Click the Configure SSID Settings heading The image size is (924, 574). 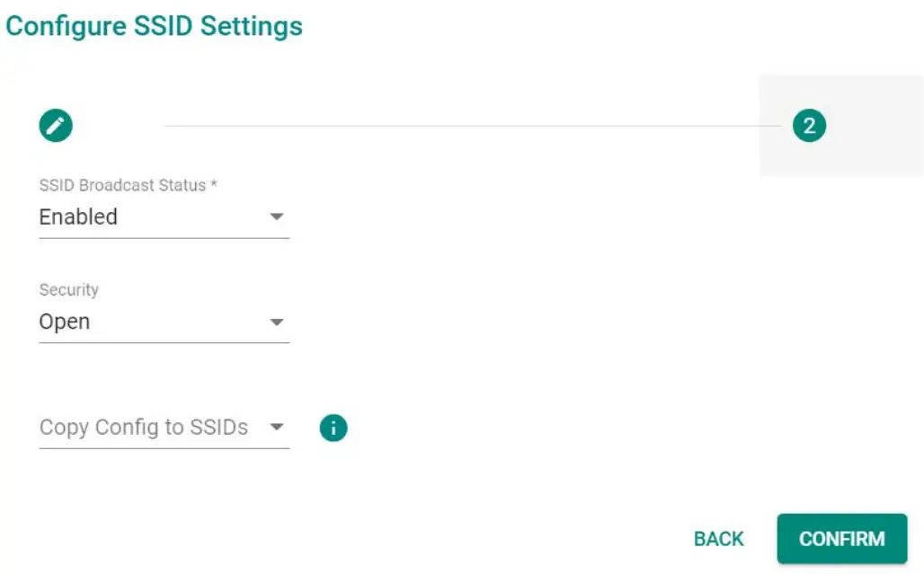[x=151, y=26]
